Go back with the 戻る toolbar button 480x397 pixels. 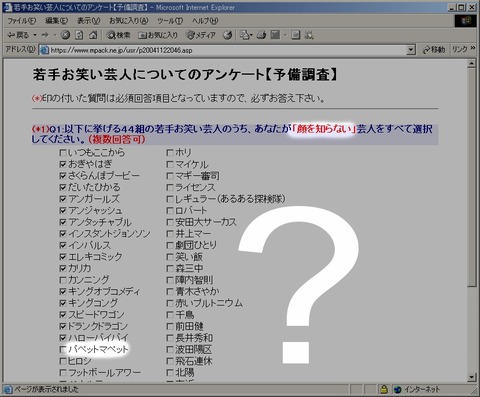(18, 35)
